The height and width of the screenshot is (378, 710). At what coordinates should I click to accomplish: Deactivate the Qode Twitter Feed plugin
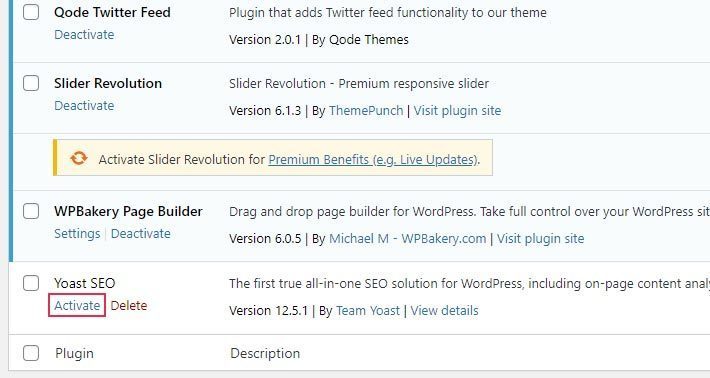tap(84, 34)
